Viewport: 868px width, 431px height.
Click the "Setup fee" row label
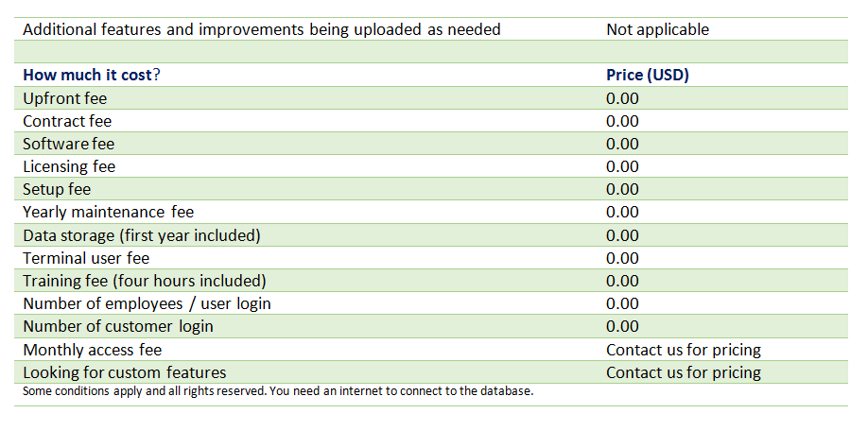57,189
